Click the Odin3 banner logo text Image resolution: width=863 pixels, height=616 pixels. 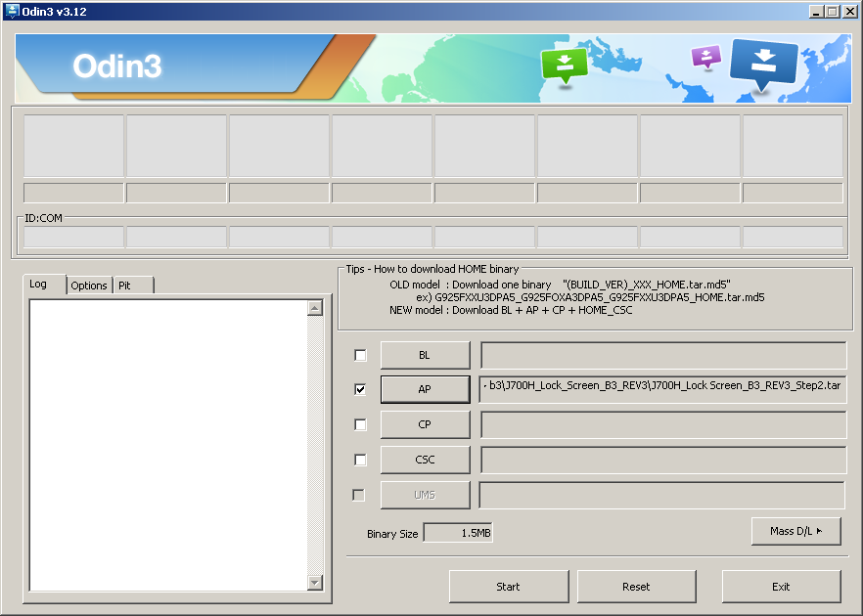[117, 66]
